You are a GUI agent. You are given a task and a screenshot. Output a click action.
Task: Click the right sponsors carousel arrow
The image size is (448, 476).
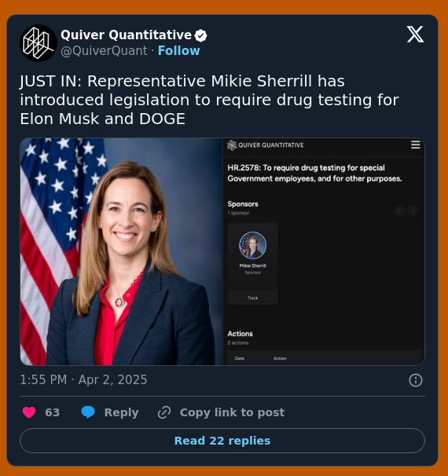[413, 210]
